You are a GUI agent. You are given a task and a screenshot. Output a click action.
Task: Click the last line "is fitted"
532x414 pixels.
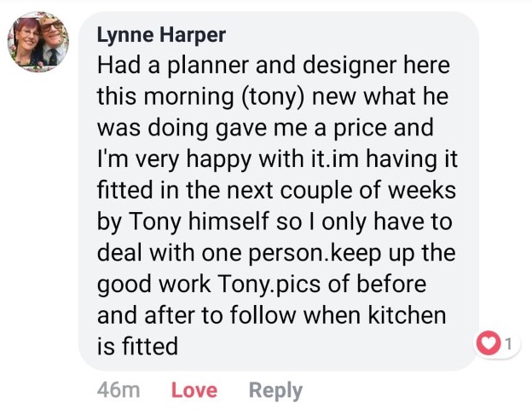coord(137,346)
